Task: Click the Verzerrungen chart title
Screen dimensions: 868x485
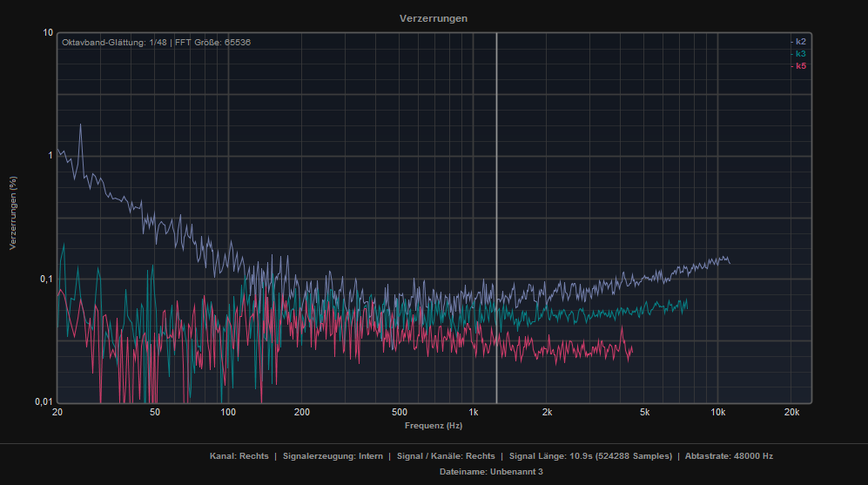Action: [x=433, y=18]
